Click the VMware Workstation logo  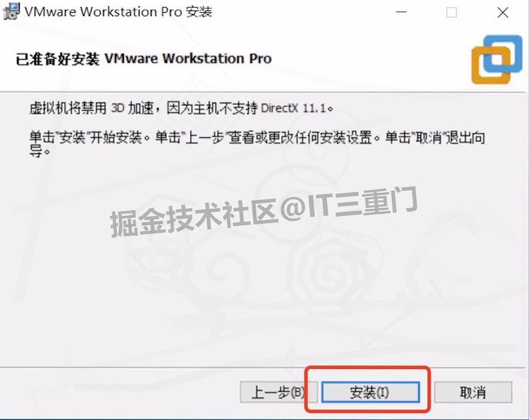[x=496, y=59]
